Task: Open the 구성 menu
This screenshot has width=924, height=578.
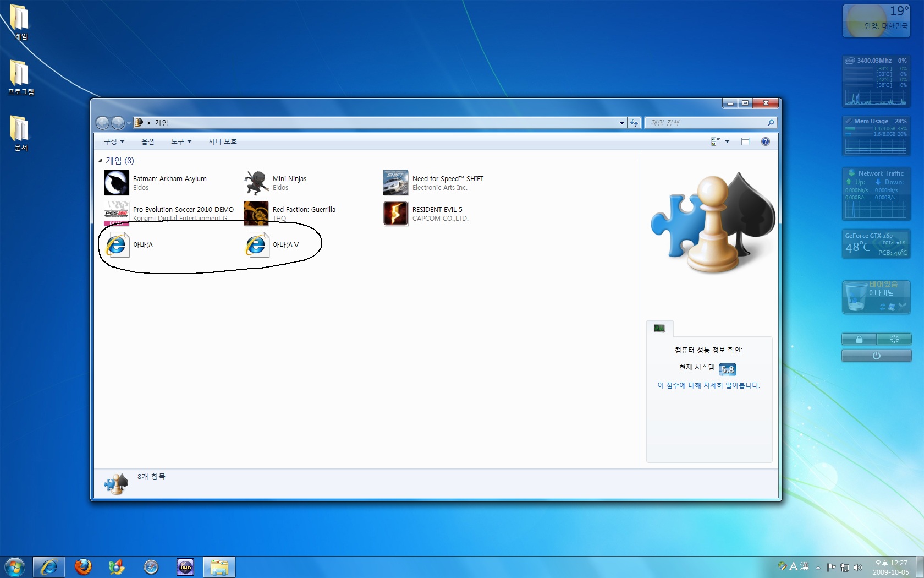Action: coord(114,141)
